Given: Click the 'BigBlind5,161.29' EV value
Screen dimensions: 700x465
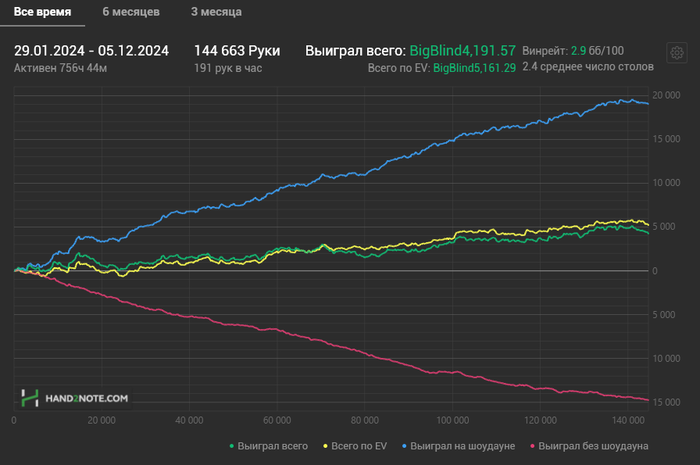Looking at the screenshot, I should [x=475, y=68].
